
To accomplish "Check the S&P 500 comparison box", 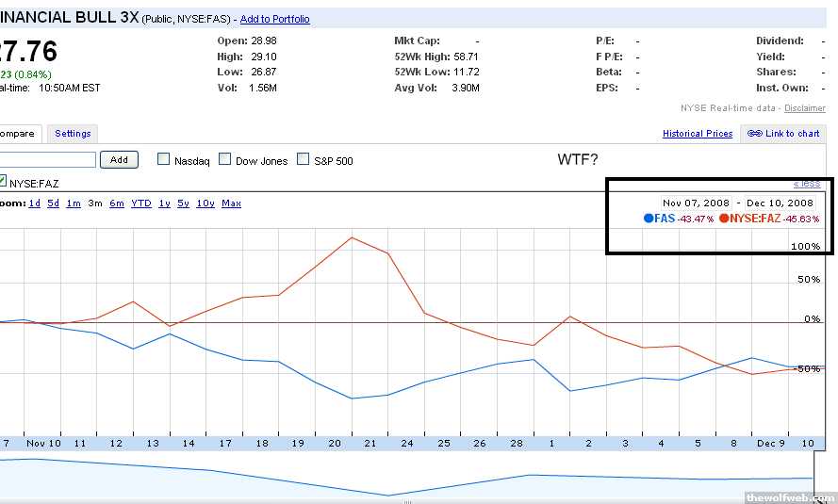I will click(x=304, y=159).
